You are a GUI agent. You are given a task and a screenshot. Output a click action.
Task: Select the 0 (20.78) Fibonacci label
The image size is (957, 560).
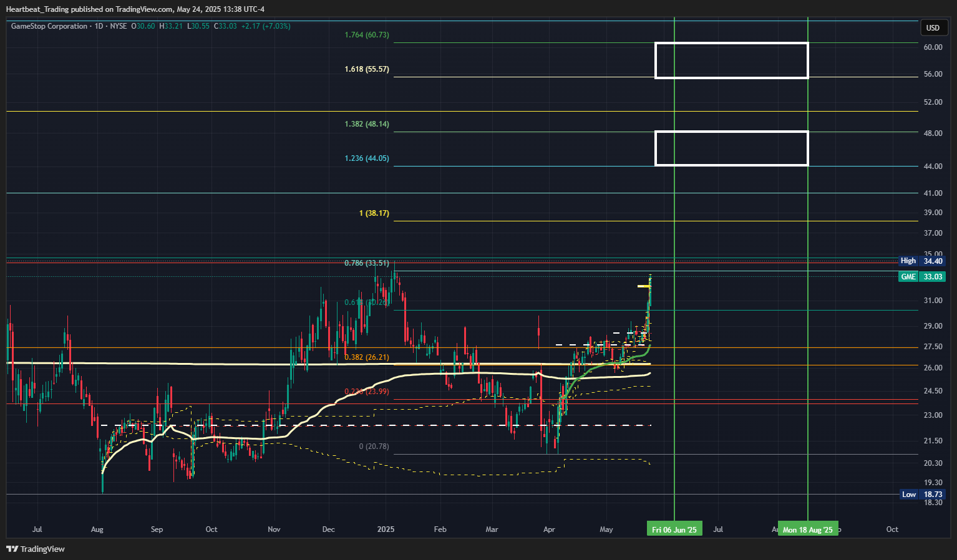point(374,447)
